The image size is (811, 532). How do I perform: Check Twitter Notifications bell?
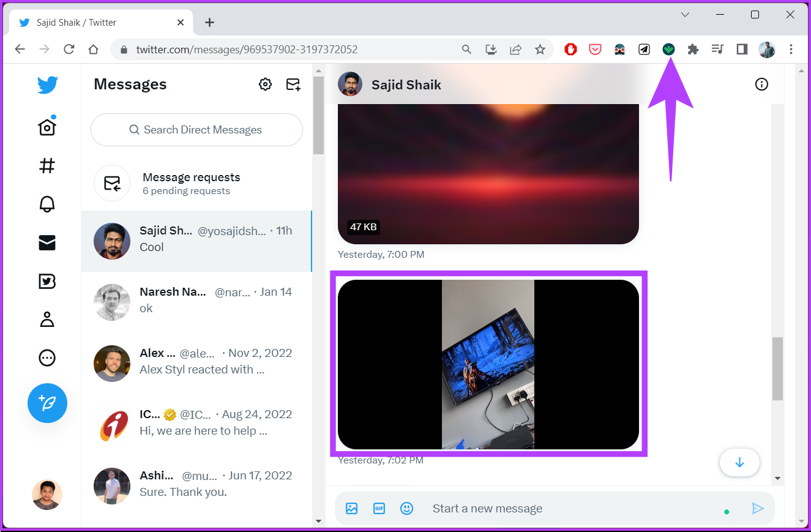tap(47, 204)
